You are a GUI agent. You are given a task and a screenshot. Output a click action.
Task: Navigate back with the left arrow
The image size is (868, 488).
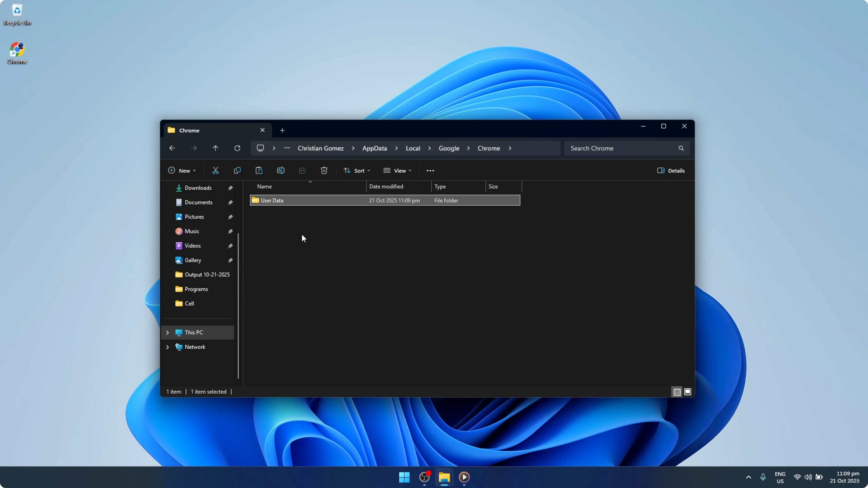pos(172,148)
